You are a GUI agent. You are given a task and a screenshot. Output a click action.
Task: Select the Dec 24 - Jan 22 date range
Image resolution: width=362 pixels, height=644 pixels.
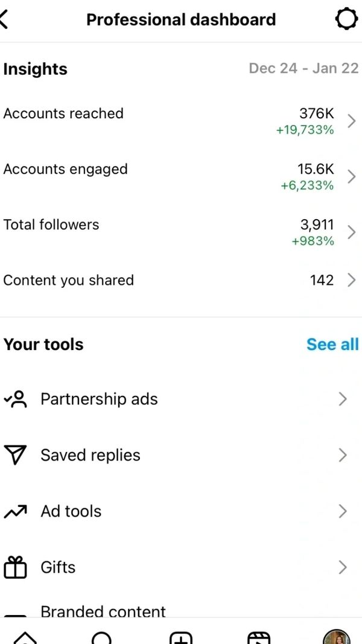pos(303,68)
